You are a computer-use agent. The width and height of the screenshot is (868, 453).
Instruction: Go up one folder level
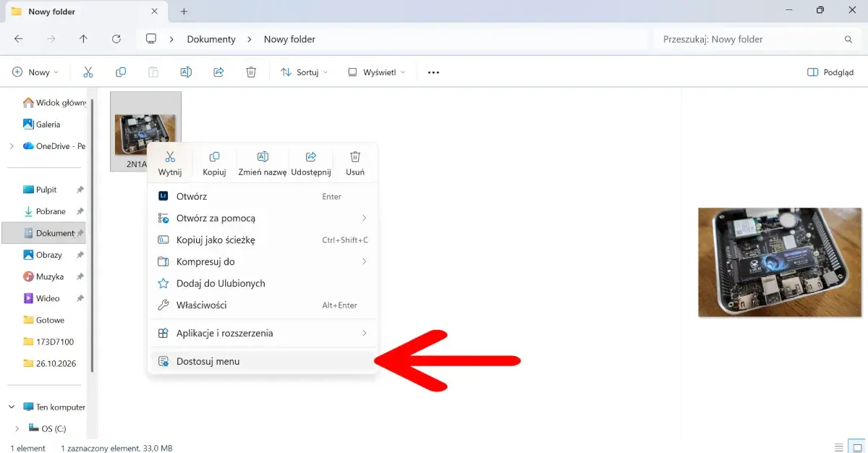pyautogui.click(x=83, y=39)
